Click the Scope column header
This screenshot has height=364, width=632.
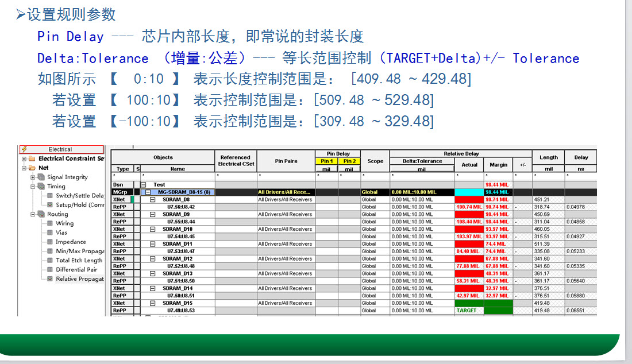(x=375, y=161)
